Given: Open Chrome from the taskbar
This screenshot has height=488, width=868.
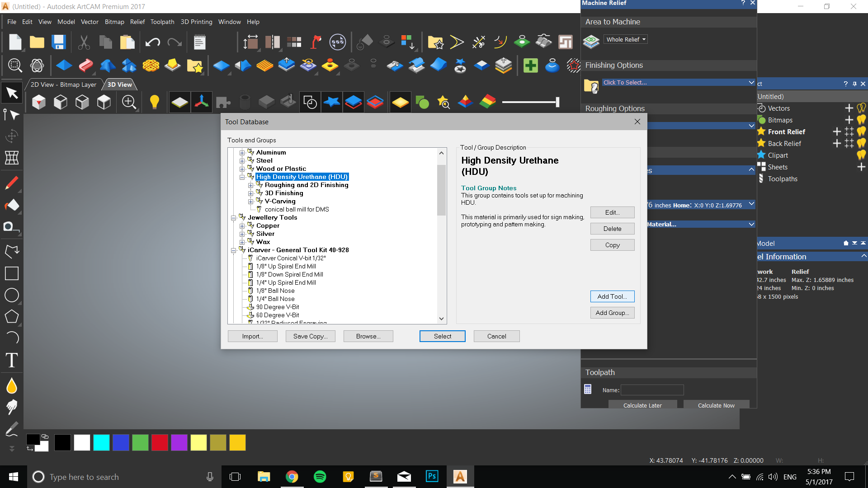Looking at the screenshot, I should click(292, 477).
